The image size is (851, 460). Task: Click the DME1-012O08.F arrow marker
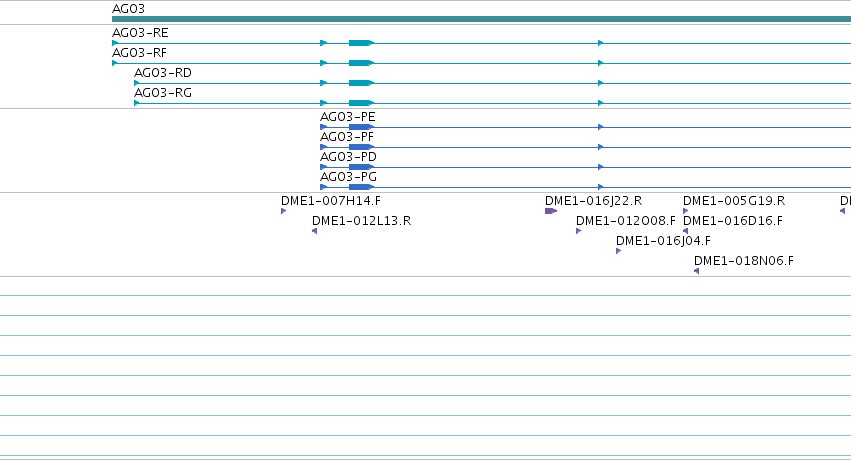coord(579,231)
